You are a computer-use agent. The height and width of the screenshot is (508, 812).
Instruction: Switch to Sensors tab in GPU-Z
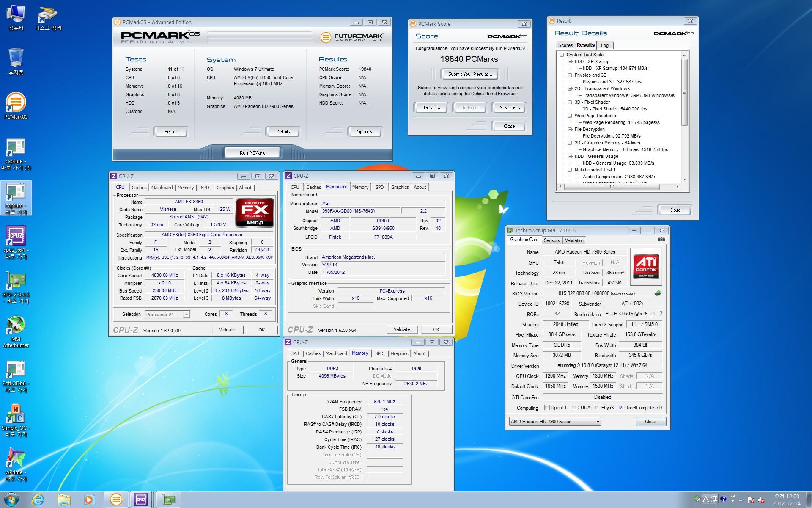click(x=551, y=240)
